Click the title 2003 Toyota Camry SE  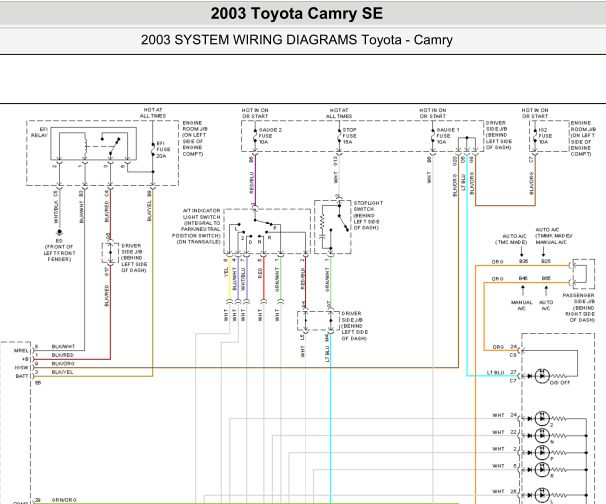(x=296, y=14)
